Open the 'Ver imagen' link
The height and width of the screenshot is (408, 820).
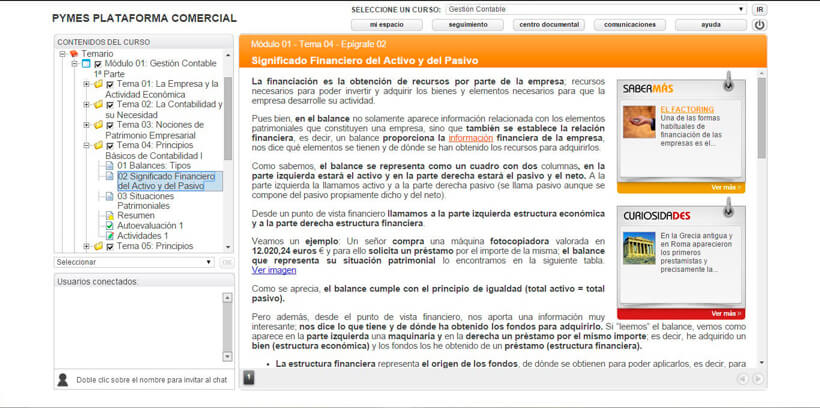tap(274, 270)
